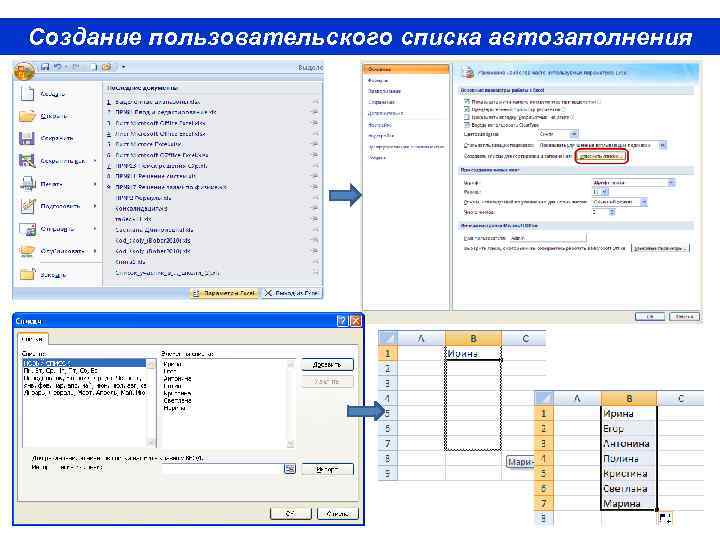
Task: Click the red-circled Изменить списки button
Action: click(601, 157)
